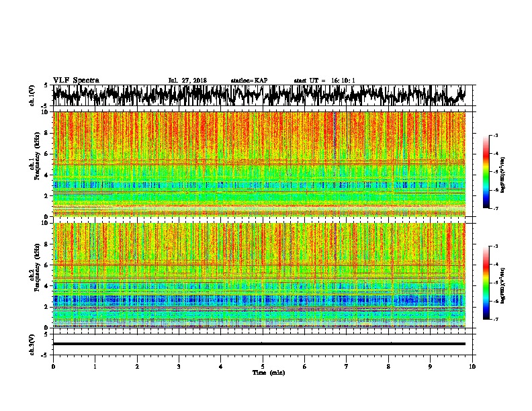Click the ch.1 spectrogram color bar legend

[486, 172]
